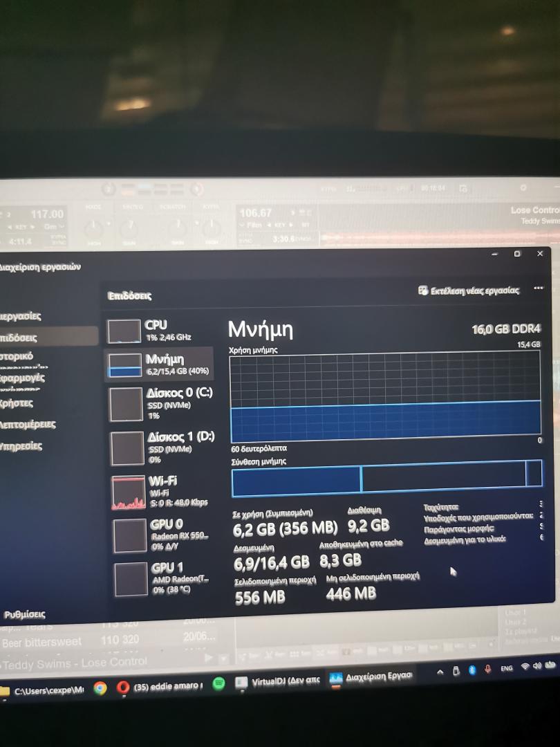Click the standby segment of Σύνθεση μνήμης bar
The width and height of the screenshot is (560, 747).
pyautogui.click(x=444, y=477)
